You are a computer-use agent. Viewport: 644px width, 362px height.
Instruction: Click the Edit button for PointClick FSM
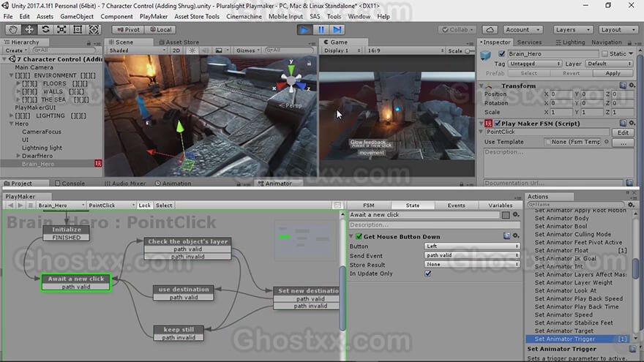623,132
